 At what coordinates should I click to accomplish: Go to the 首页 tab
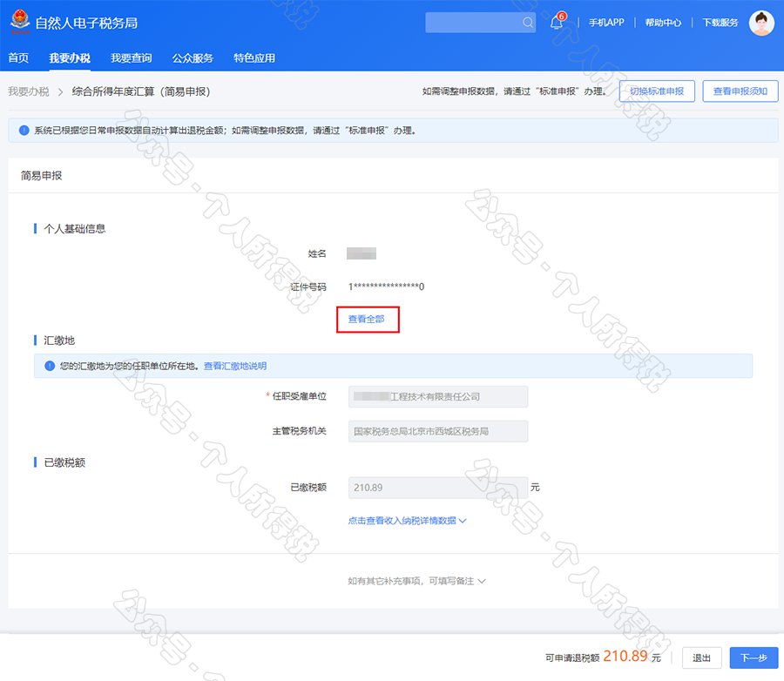18,58
